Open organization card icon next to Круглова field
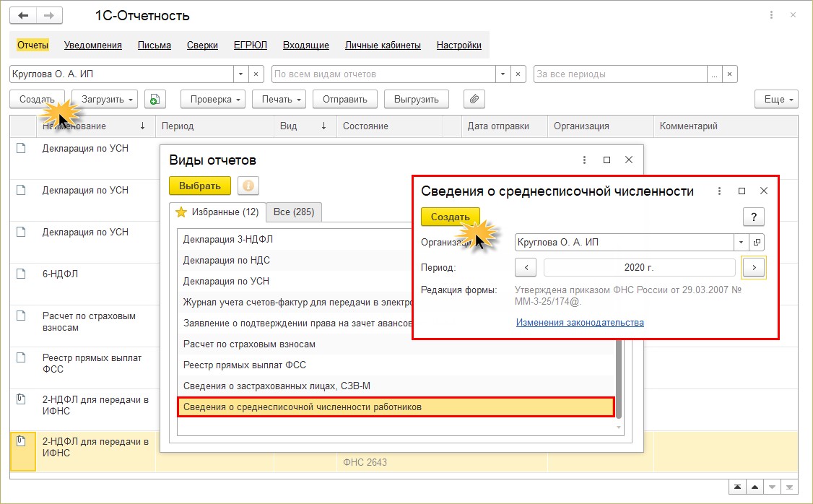Viewport: 813px width, 504px height. pos(757,242)
